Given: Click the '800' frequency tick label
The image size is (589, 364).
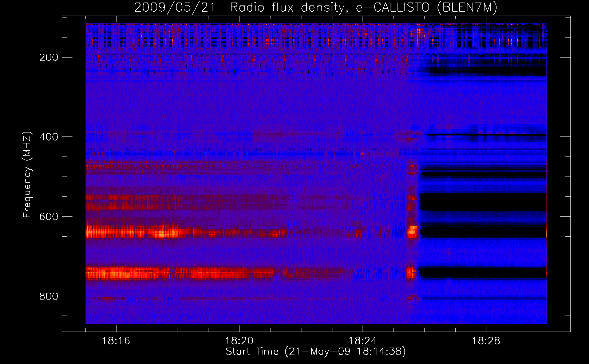Looking at the screenshot, I should (x=49, y=296).
